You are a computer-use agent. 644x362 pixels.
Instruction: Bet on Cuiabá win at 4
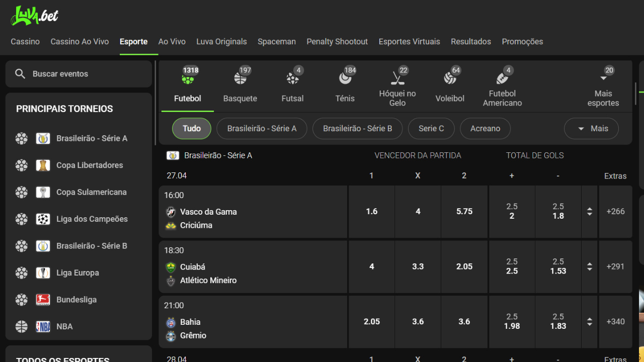[x=372, y=267]
